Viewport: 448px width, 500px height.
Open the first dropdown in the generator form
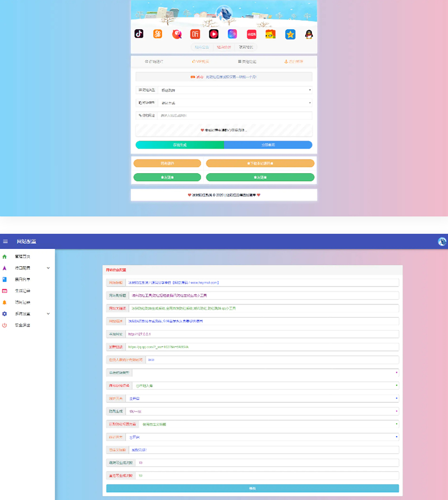tap(235, 90)
